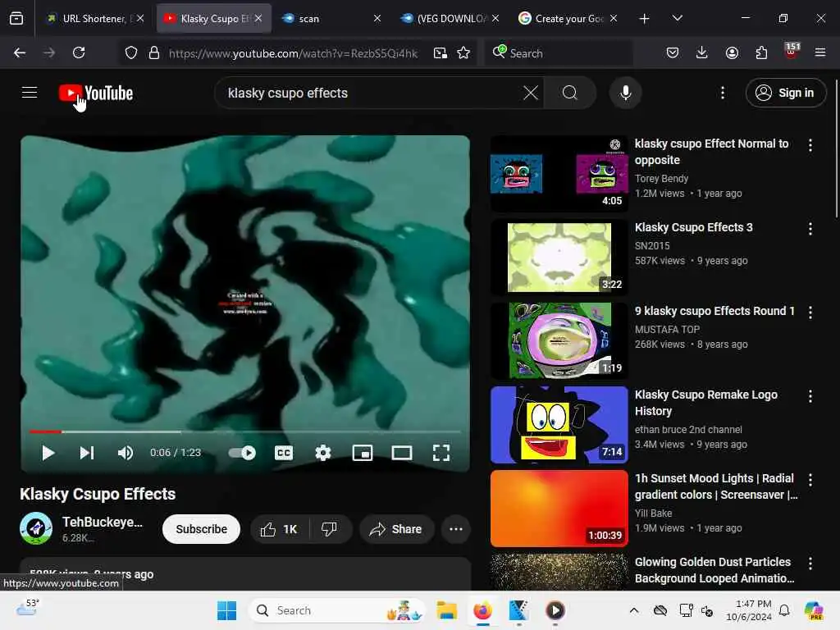Open a new browser tab

[645, 19]
